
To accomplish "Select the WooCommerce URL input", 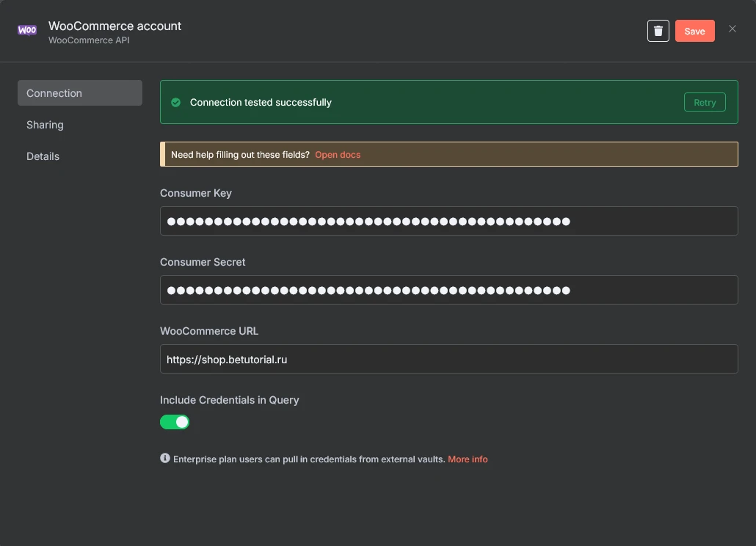I will (x=448, y=359).
